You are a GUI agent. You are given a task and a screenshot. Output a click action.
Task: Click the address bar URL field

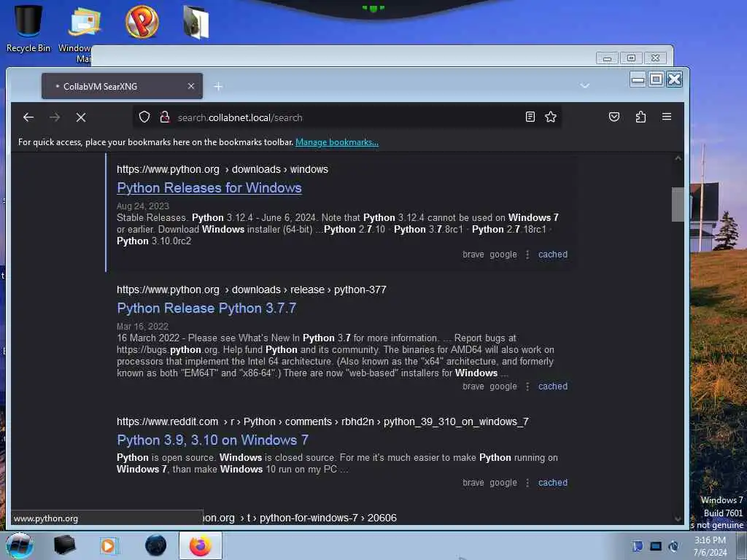348,117
